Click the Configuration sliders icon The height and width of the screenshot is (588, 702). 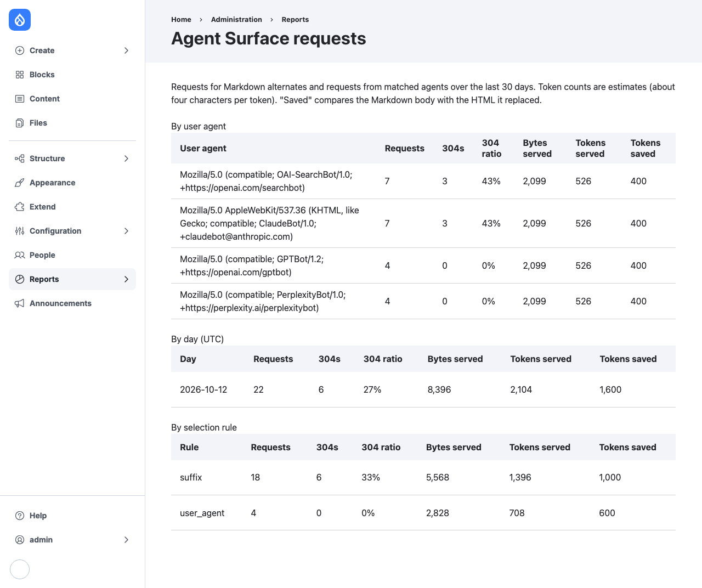point(20,231)
